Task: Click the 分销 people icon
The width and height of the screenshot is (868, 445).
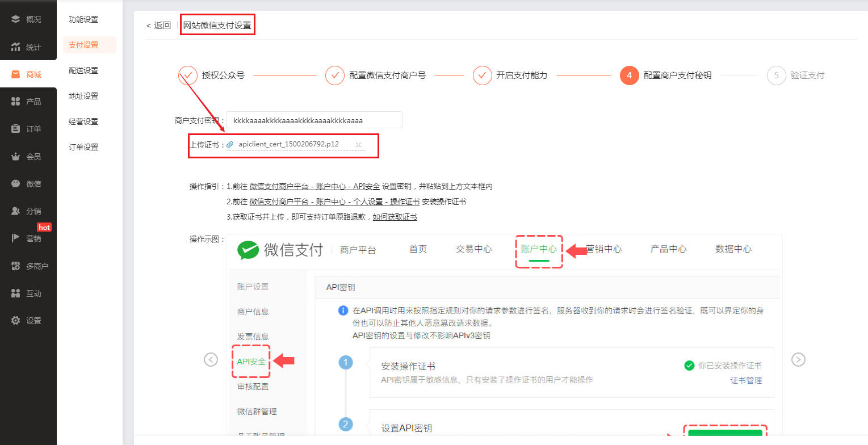Action: [16, 211]
